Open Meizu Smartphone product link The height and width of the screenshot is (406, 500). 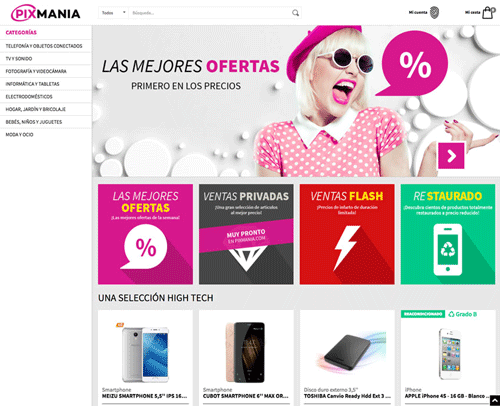[x=144, y=396]
